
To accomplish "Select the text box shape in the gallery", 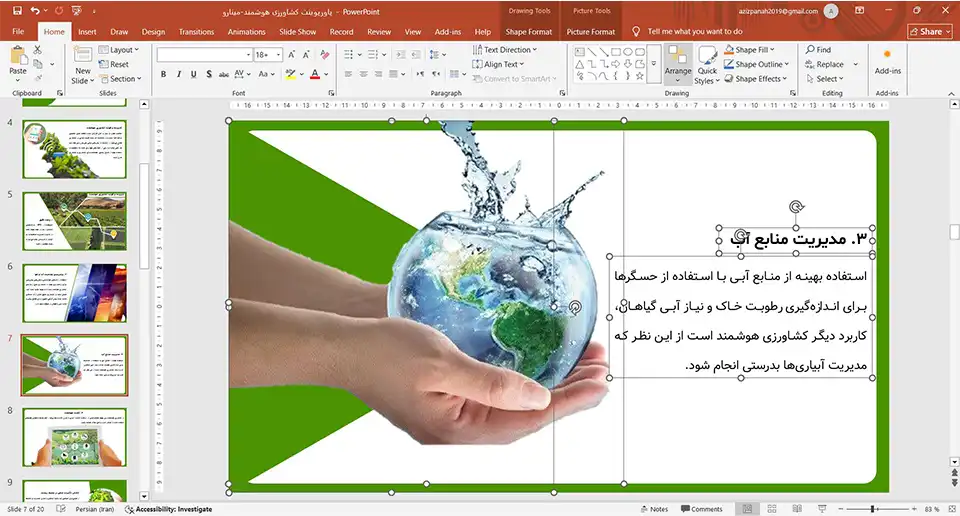I will (579, 52).
